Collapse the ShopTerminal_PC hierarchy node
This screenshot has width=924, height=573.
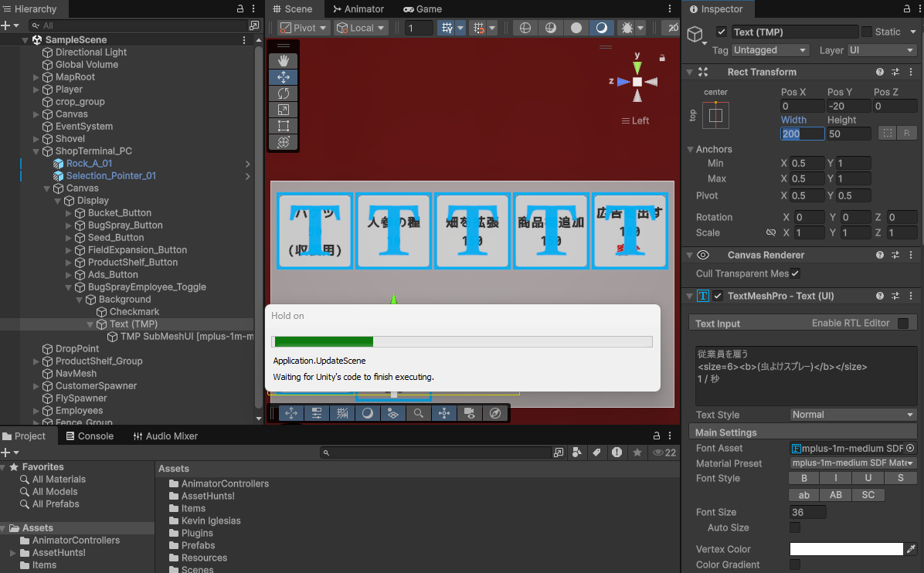(x=36, y=151)
